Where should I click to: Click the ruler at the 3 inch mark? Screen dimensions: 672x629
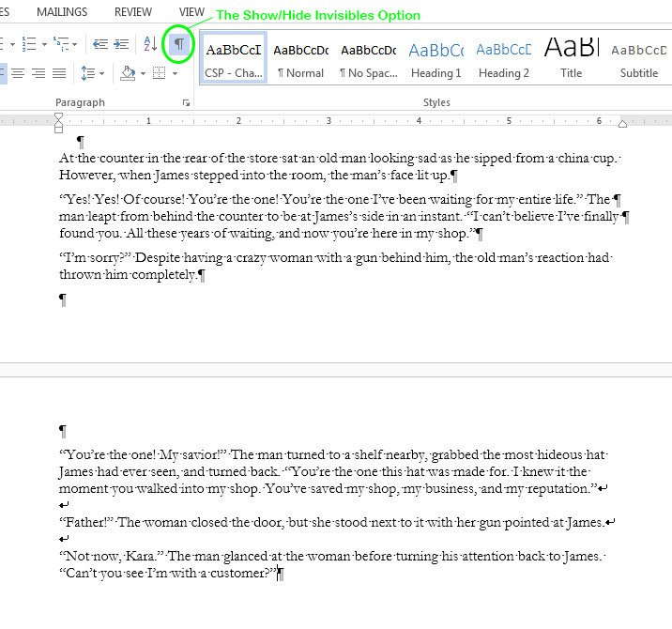328,121
